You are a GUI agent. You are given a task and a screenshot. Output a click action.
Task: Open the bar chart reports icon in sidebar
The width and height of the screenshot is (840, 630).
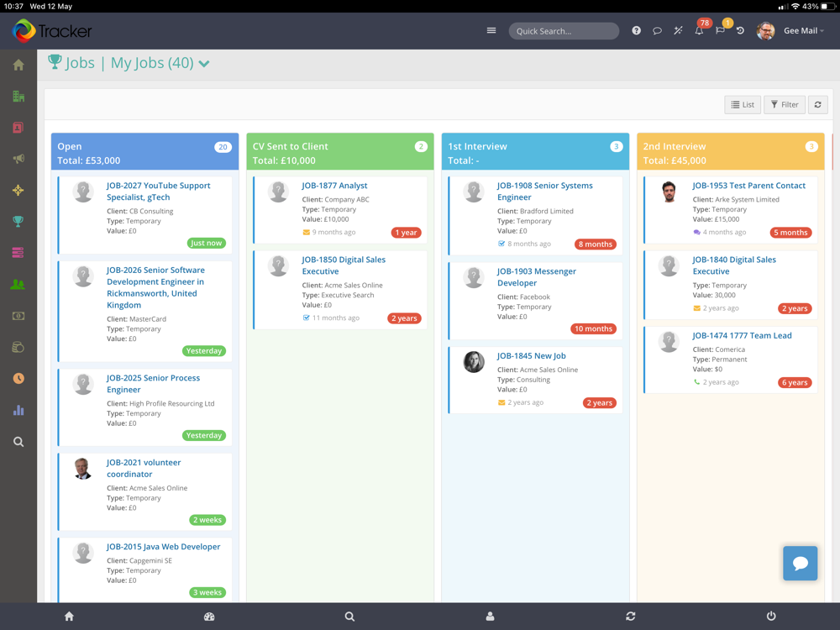[x=18, y=410]
